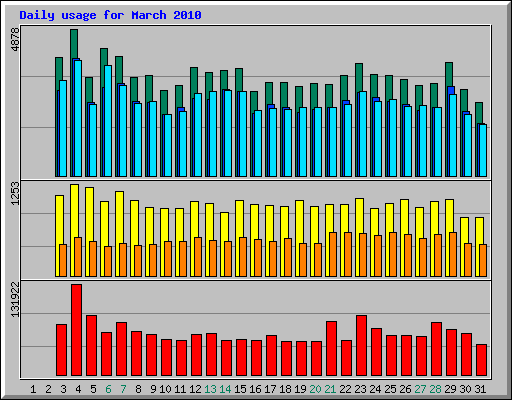Viewport: 512px width, 400px height.
Task: Select day label 18 on the axis
Action: [285, 389]
